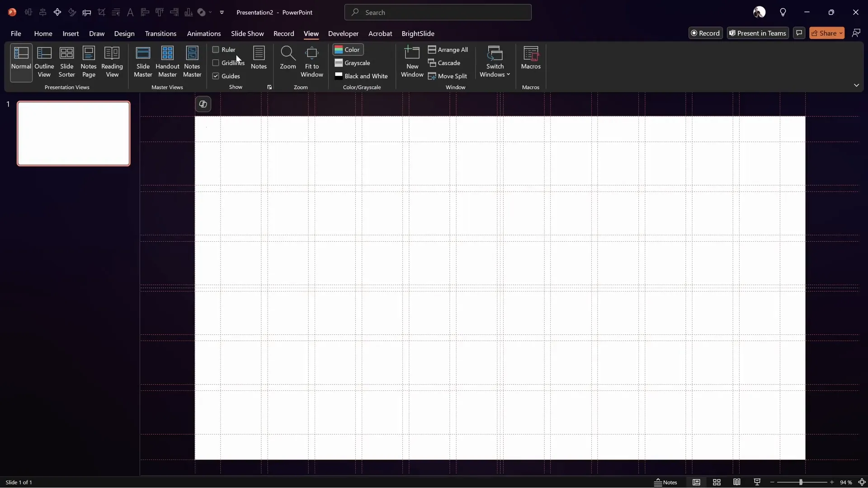Enable the Ruler checkbox
Image resolution: width=868 pixels, height=488 pixels.
217,49
